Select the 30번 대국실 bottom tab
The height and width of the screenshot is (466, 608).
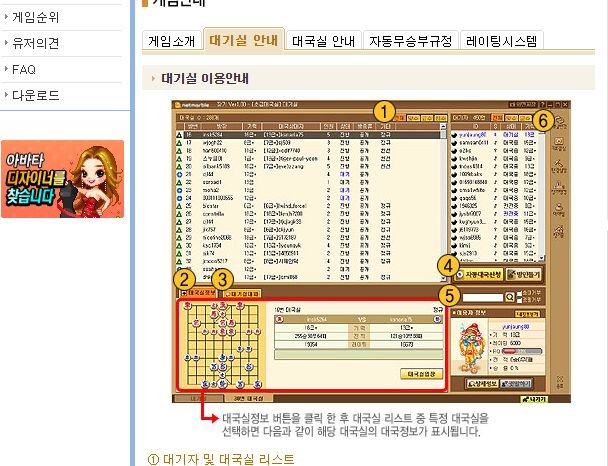249,398
